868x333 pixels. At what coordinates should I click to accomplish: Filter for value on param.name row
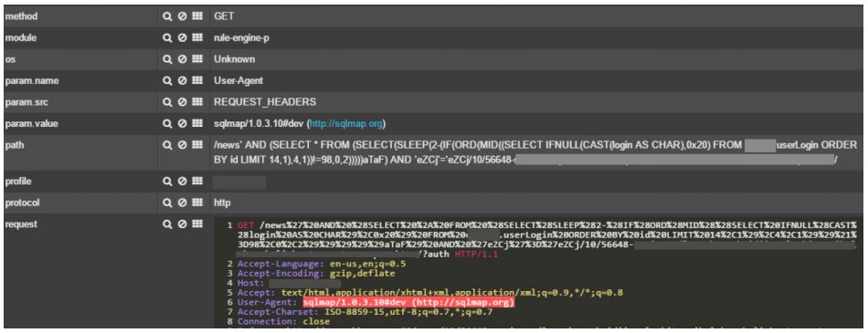166,81
